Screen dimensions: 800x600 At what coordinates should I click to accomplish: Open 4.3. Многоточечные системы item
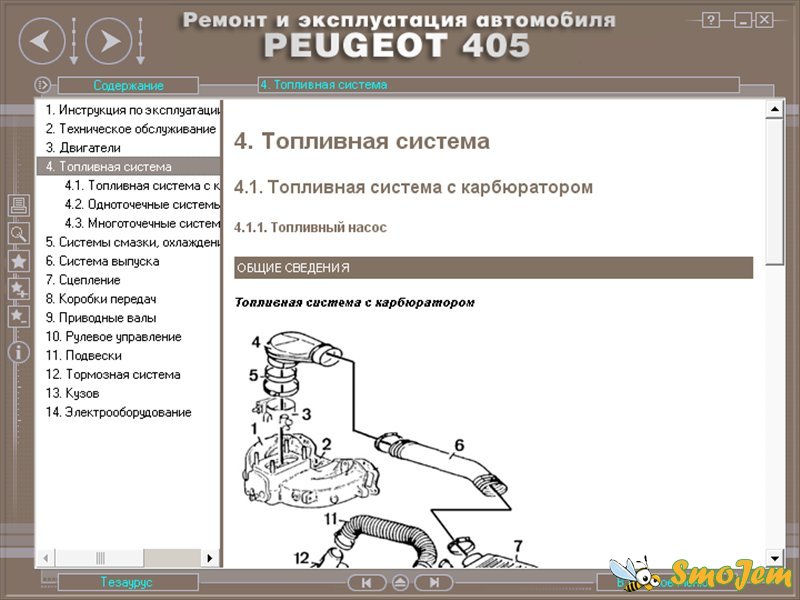(x=142, y=223)
